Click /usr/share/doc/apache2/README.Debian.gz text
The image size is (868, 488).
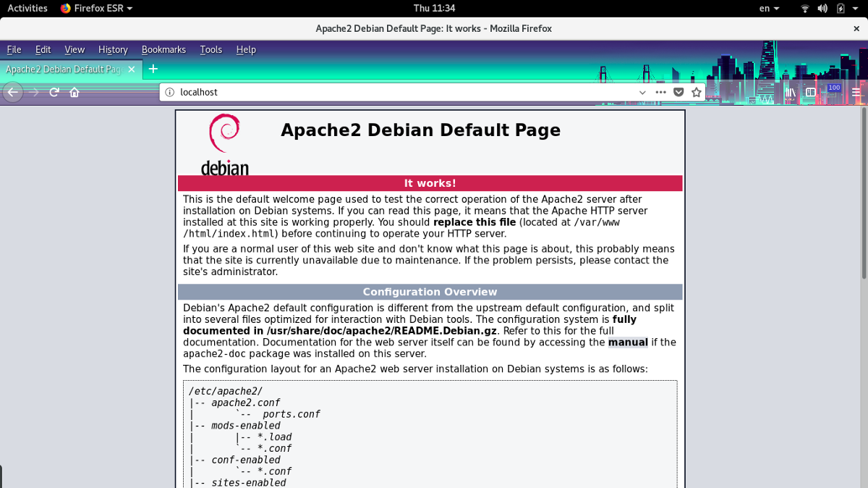click(x=383, y=331)
